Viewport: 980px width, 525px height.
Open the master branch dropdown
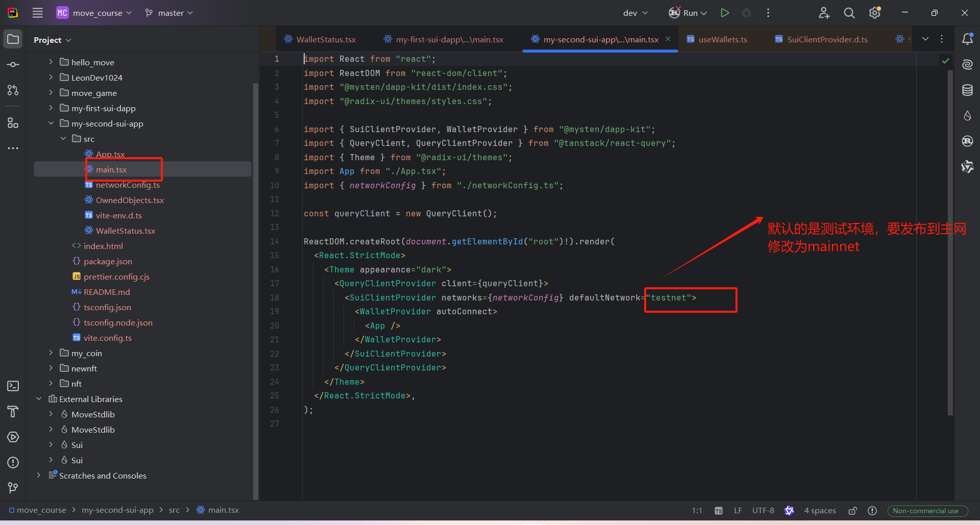tap(169, 13)
